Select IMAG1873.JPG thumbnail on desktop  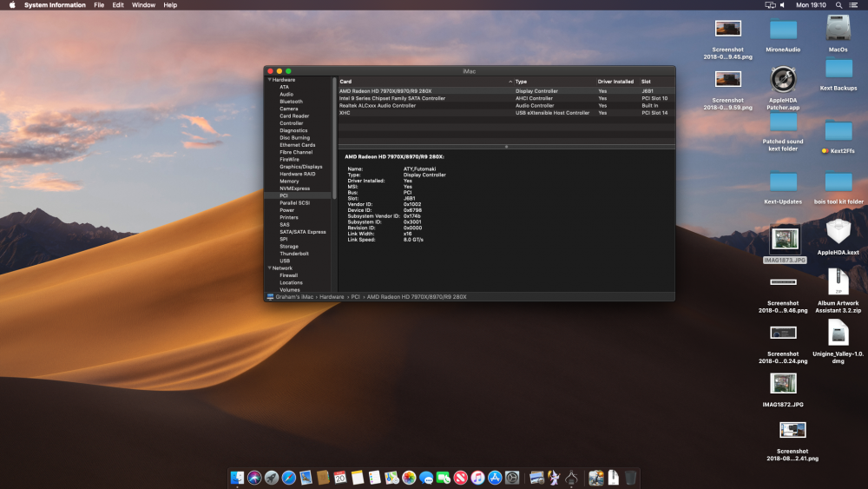click(x=785, y=239)
